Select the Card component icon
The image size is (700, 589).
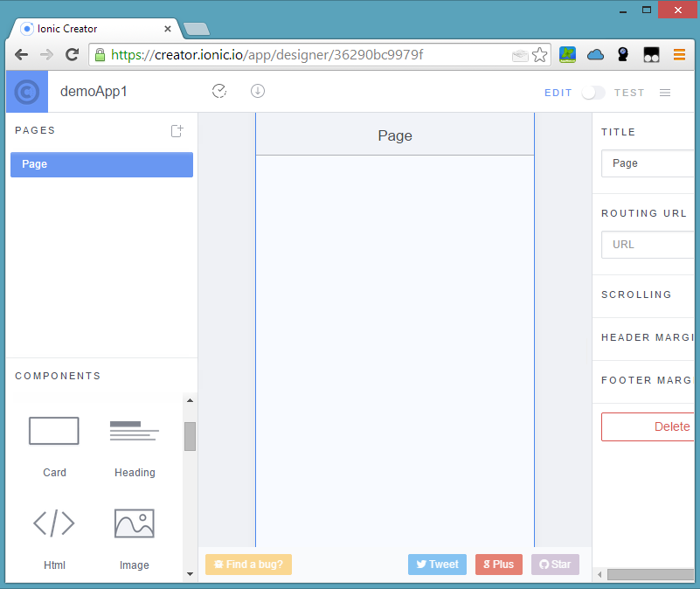click(54, 431)
